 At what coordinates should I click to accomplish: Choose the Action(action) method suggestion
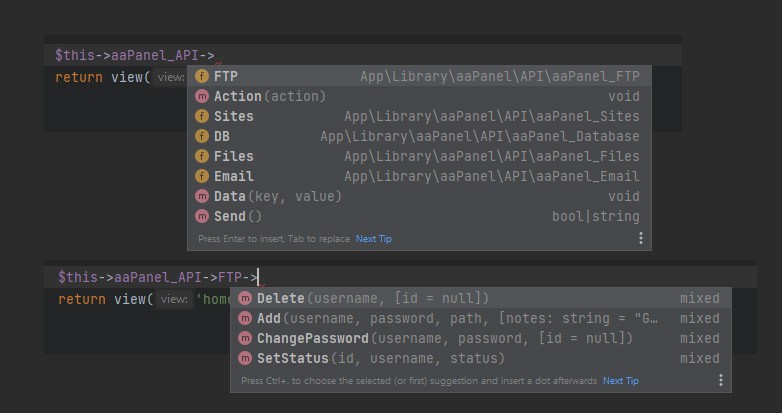[x=419, y=96]
